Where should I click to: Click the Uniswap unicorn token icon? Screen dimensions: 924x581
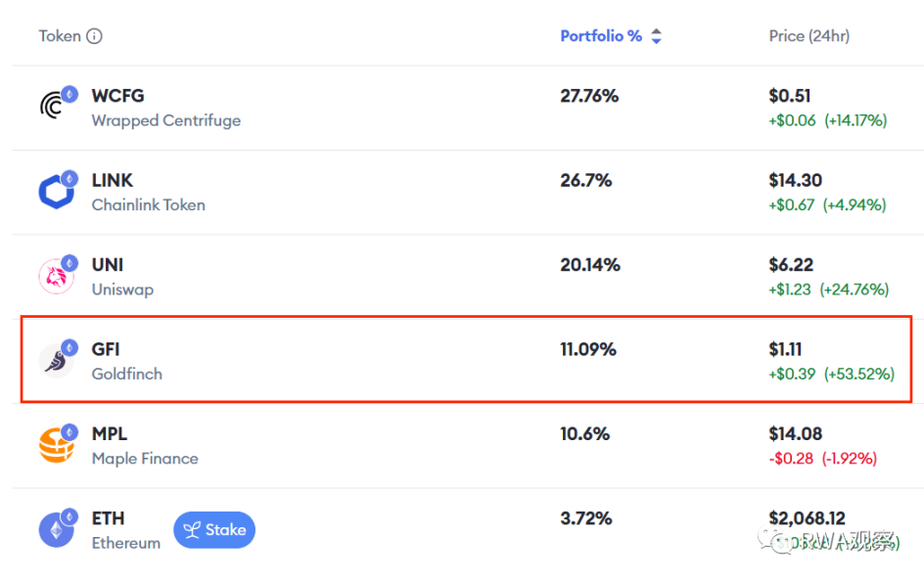point(56,276)
